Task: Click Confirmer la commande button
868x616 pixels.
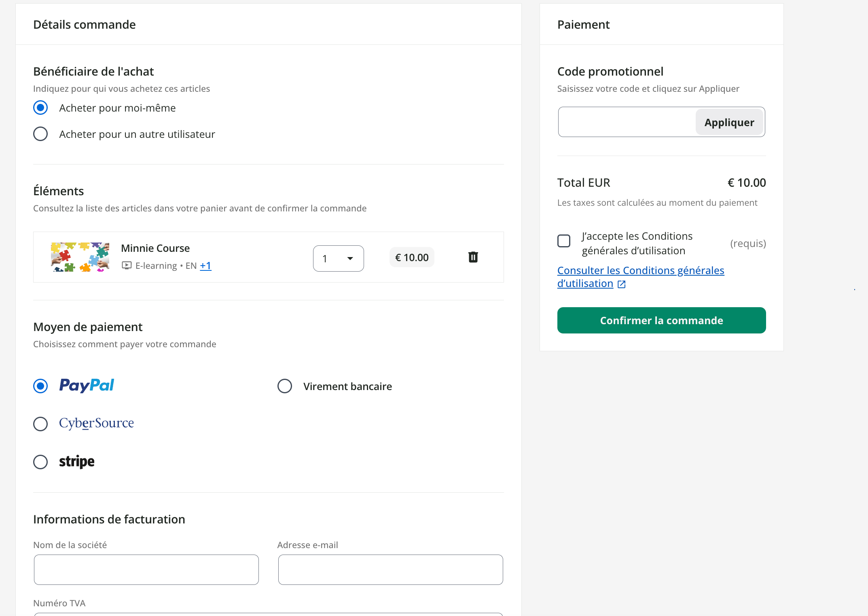Action: (661, 320)
